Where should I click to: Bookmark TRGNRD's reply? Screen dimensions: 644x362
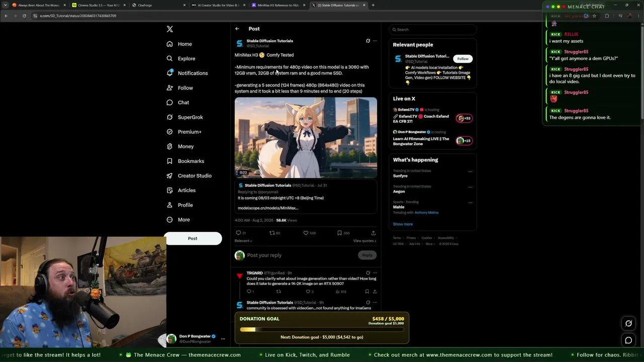367,292
